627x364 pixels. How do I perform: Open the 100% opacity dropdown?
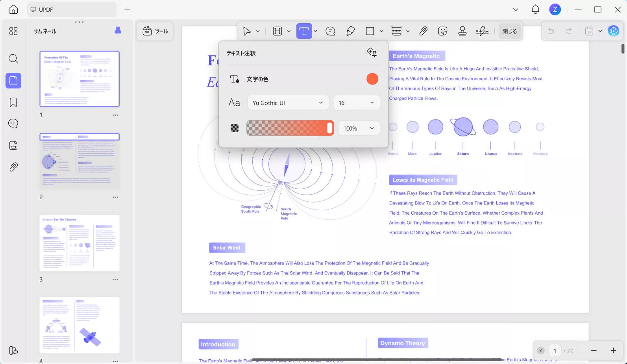tap(359, 128)
